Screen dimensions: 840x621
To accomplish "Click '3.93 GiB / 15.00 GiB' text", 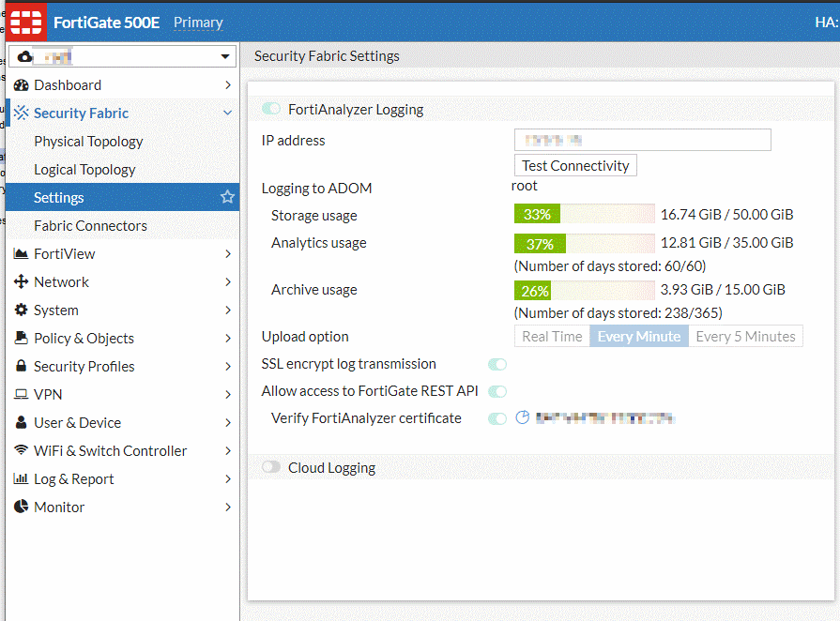I will 722,290.
